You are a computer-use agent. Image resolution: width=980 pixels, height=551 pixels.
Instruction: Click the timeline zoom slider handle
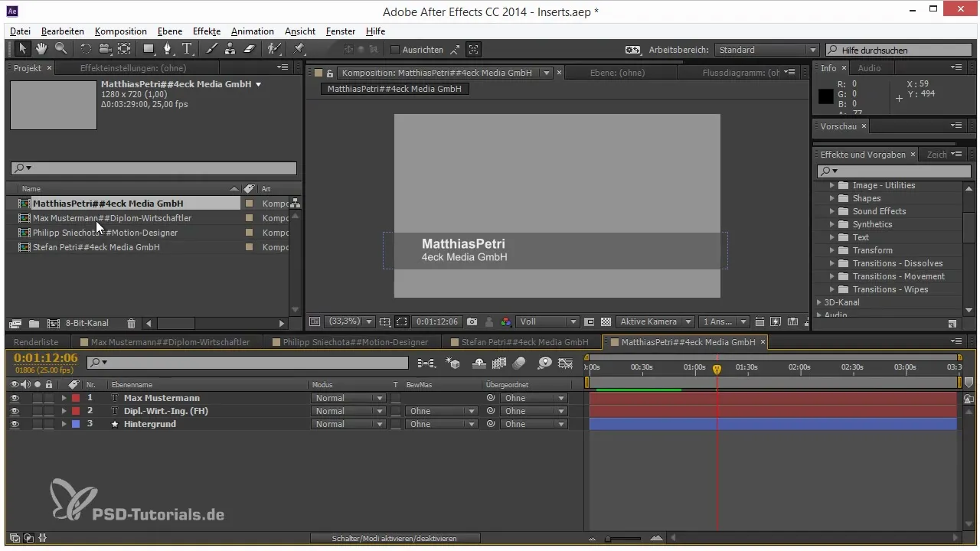click(609, 539)
